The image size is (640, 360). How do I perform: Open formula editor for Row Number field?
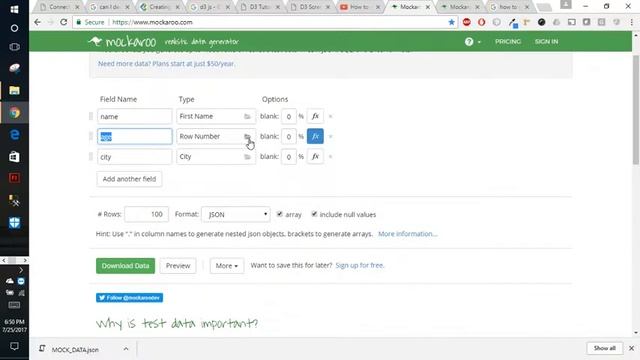coord(315,136)
